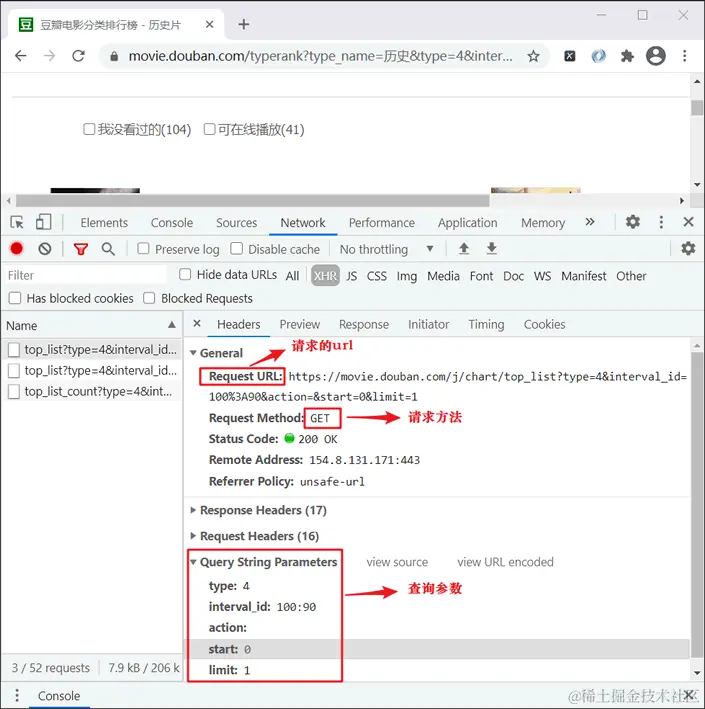Switch to Elements panel
Viewport: 705px width, 709px height.
click(x=104, y=223)
